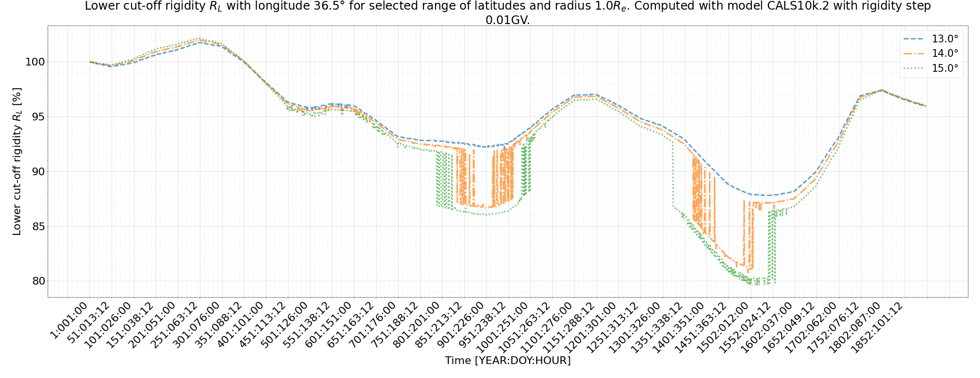Click the y-axis label Lower cut-off rigidity
This screenshot has height=378, width=980.
(17, 161)
